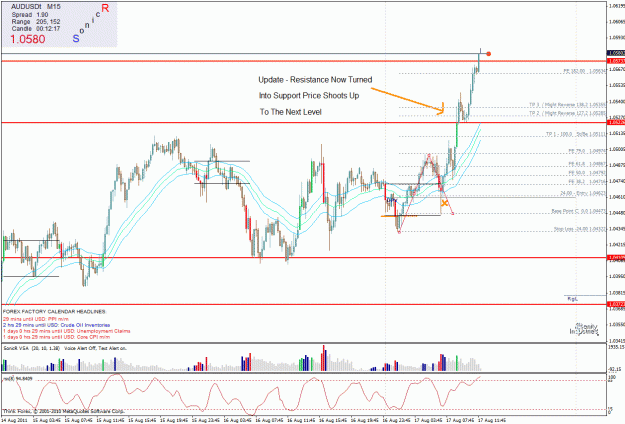Viewport: 625px width, 424px height.
Task: Select the FE 162.00 level label
Action: click(584, 71)
